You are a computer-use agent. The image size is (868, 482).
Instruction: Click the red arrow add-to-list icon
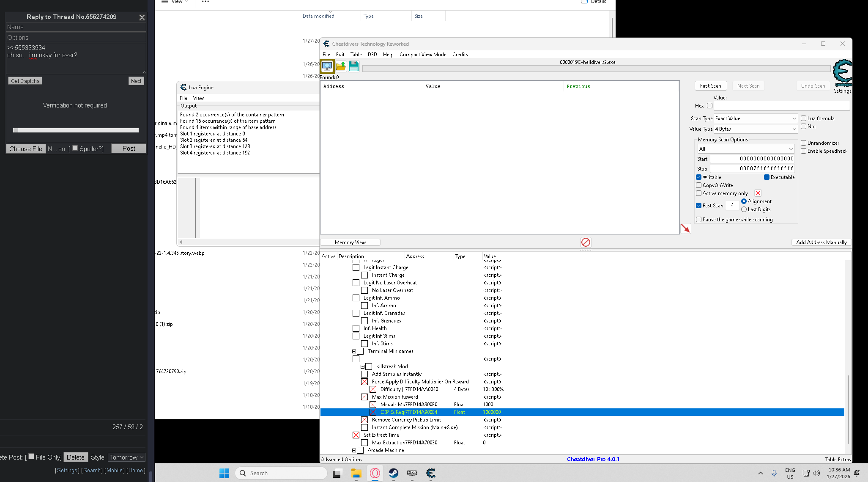coord(685,229)
